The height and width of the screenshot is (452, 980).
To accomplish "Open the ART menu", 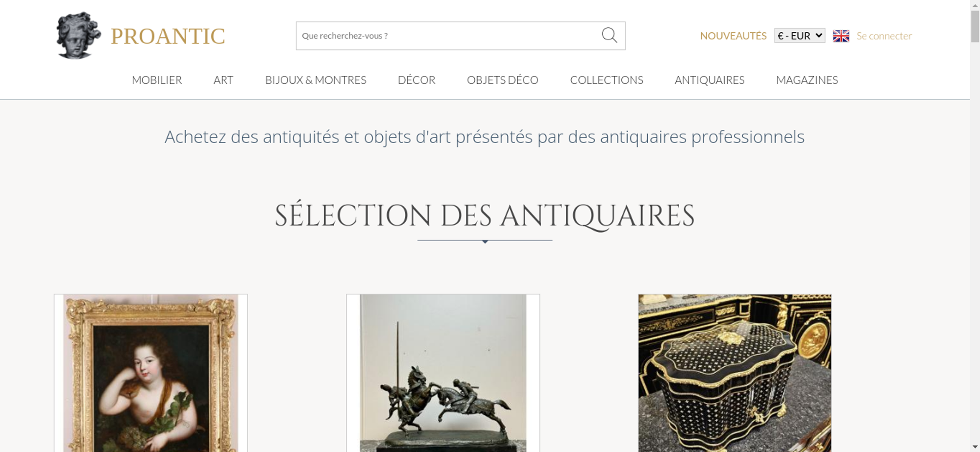I will click(223, 80).
